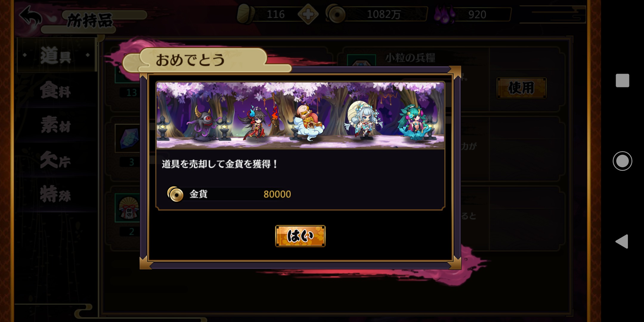Screen dimensions: 644x322
Task: Tap the gold coin icon in top bar
Action: coord(335,14)
